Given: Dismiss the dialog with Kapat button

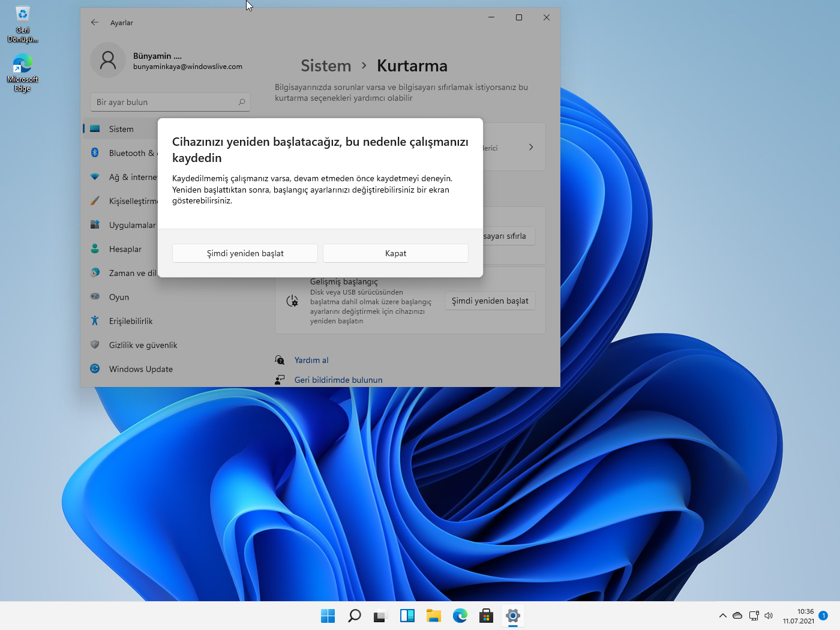Looking at the screenshot, I should [395, 253].
